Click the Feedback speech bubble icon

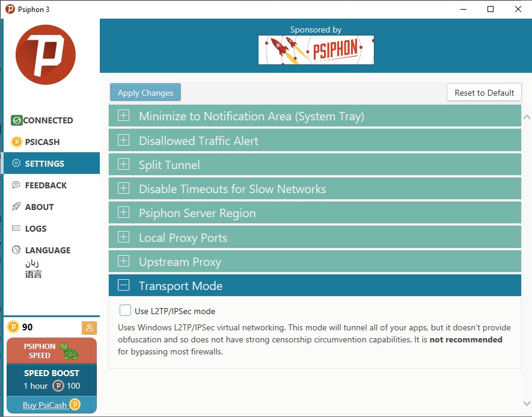pos(16,185)
